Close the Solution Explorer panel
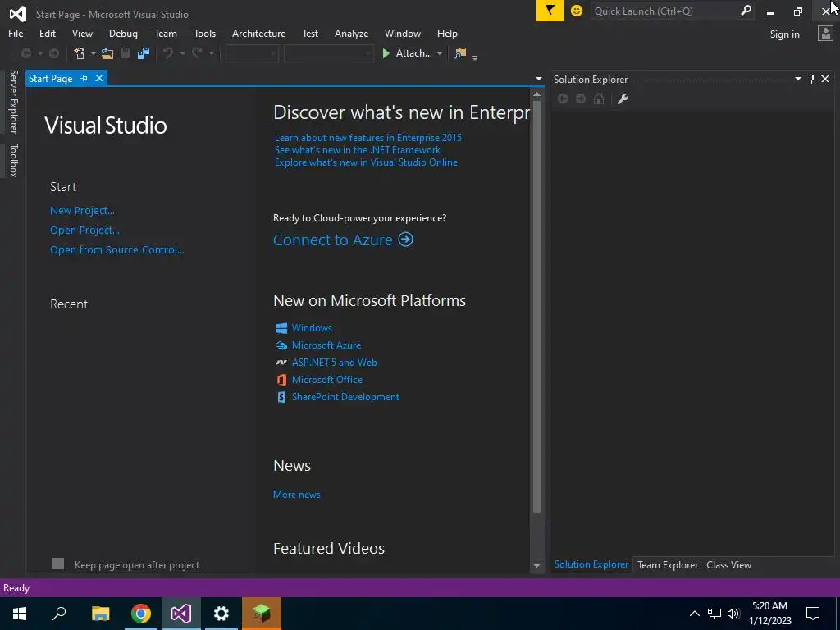840x630 pixels. (825, 79)
